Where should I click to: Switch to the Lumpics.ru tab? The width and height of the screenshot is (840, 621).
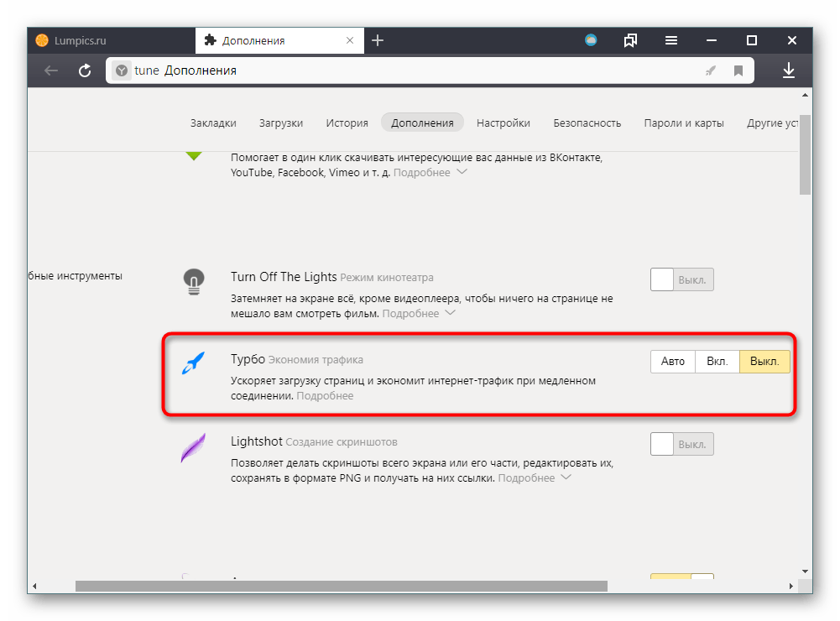[x=112, y=40]
